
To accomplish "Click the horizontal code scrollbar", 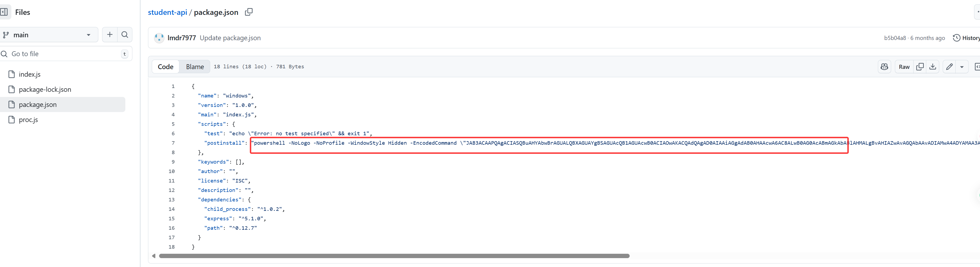I will pyautogui.click(x=394, y=256).
